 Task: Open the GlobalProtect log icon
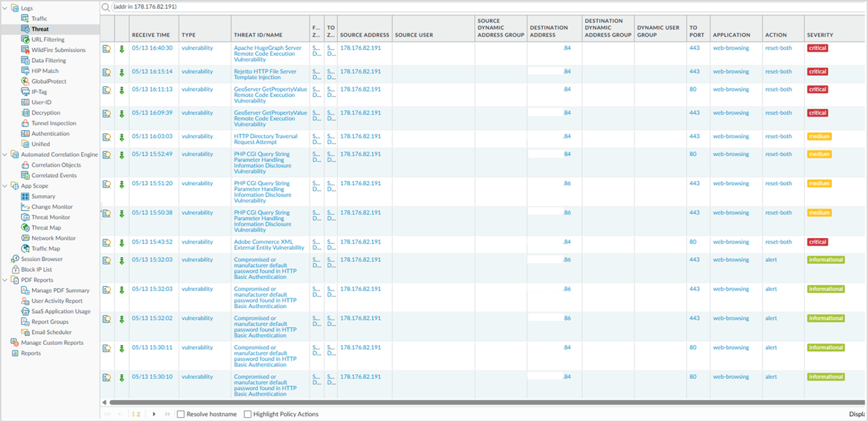(x=25, y=81)
